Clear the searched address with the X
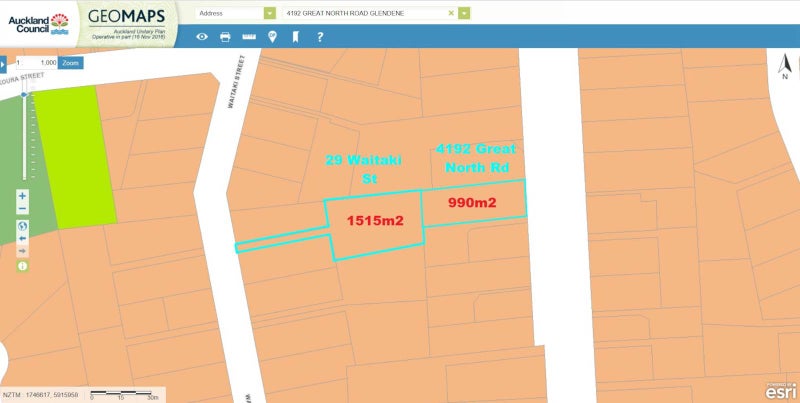Screen dimensions: 800x403 click(451, 13)
